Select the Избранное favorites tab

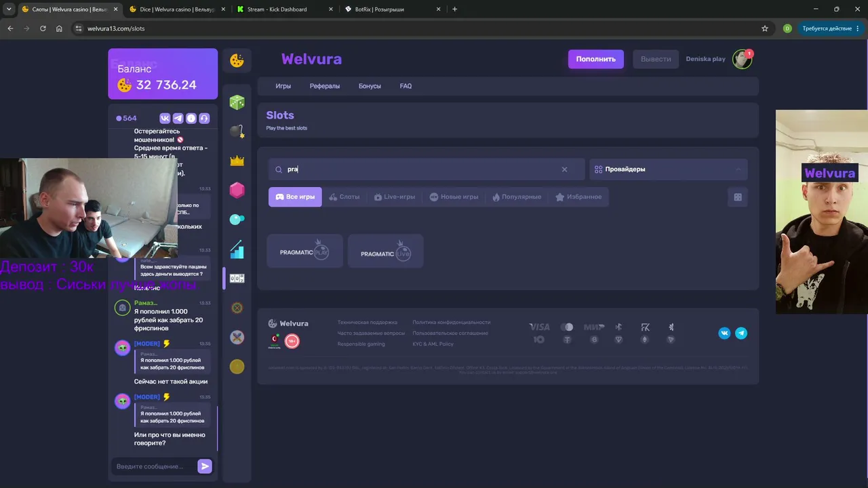[578, 197]
